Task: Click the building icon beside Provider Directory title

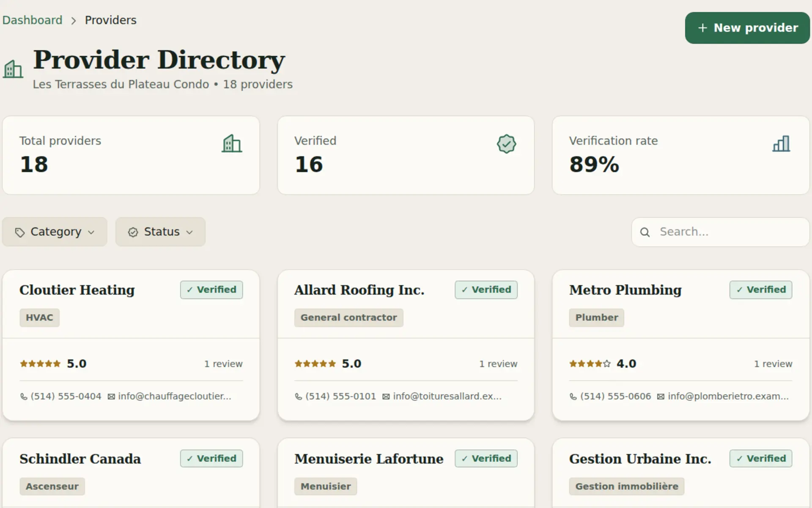Action: 13,69
